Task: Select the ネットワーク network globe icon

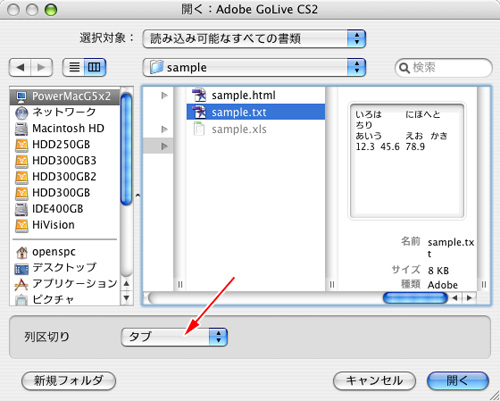Action: pos(22,113)
